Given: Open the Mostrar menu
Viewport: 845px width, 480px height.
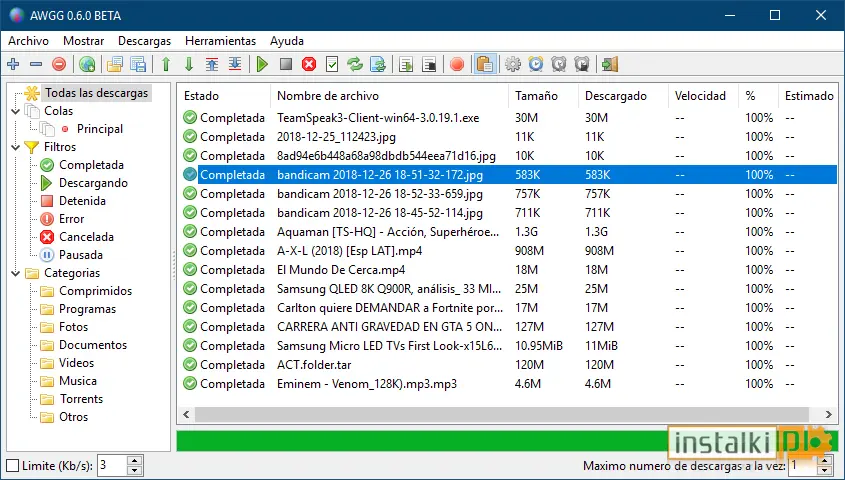Looking at the screenshot, I should (x=84, y=41).
